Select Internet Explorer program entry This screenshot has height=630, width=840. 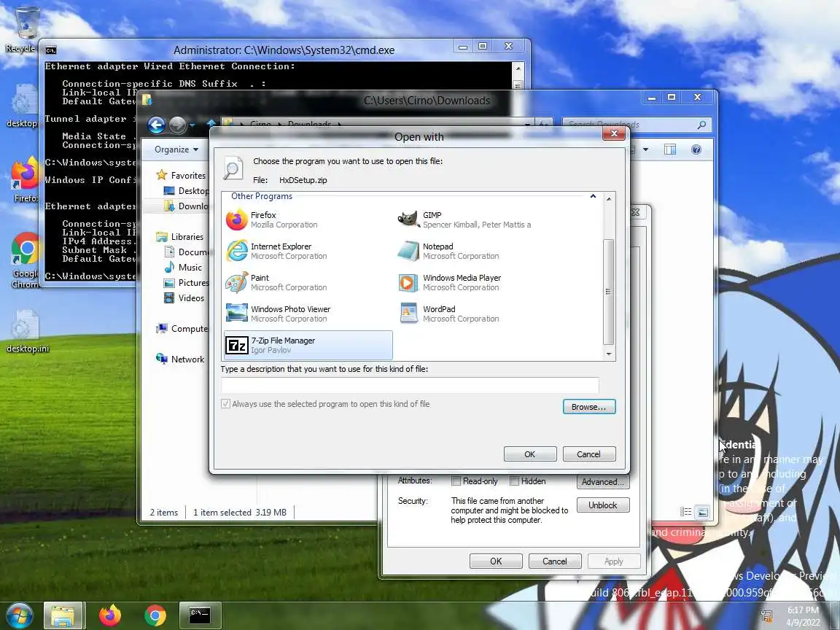[x=308, y=251]
